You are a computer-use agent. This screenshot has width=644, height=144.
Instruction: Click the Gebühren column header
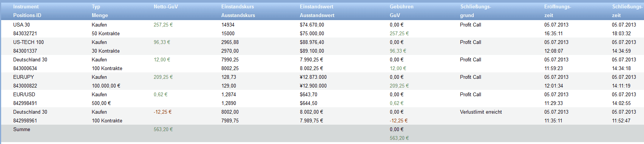click(402, 7)
